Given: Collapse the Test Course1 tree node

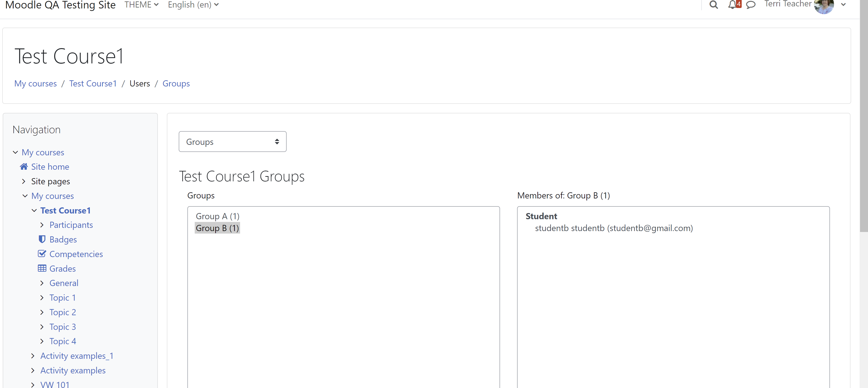Looking at the screenshot, I should (x=34, y=210).
